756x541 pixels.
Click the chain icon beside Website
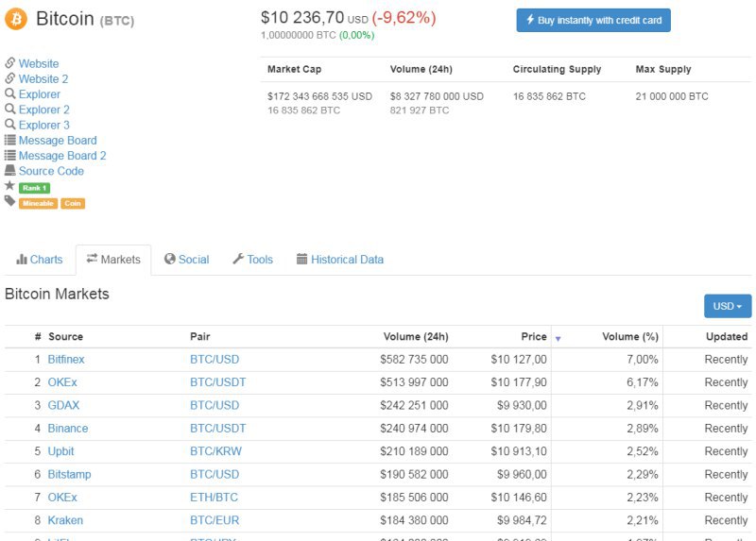(x=10, y=62)
